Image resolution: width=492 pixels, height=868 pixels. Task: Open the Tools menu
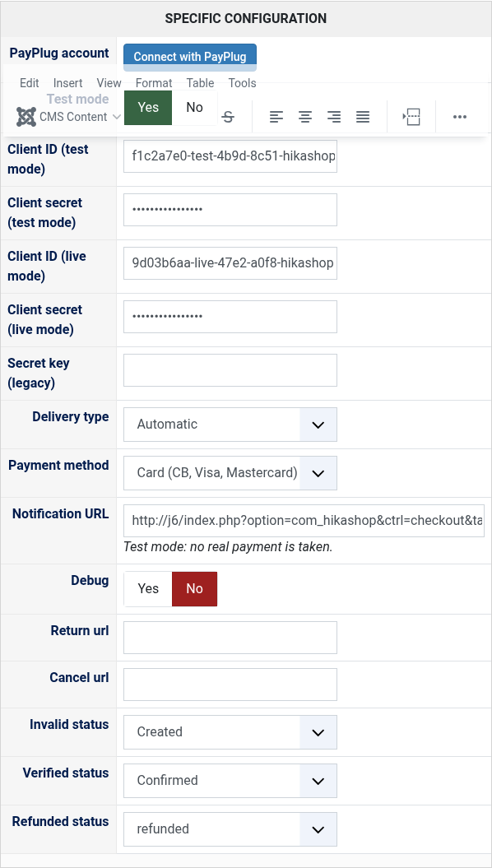coord(243,83)
